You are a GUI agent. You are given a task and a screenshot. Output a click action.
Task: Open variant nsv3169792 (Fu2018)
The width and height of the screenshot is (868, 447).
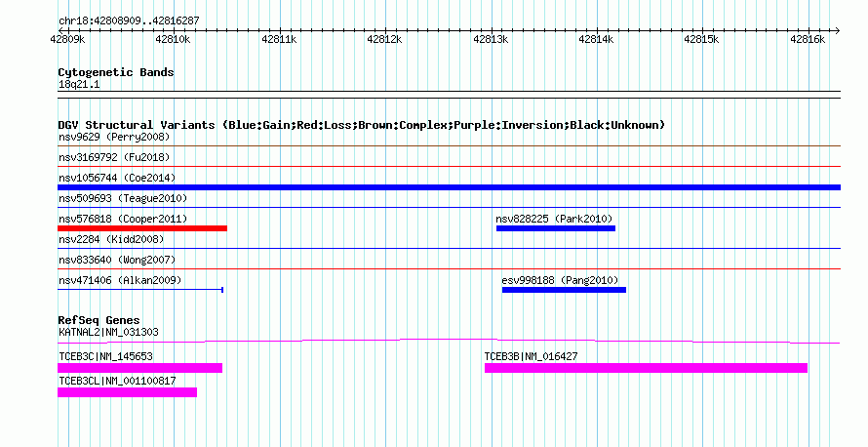[x=114, y=157]
